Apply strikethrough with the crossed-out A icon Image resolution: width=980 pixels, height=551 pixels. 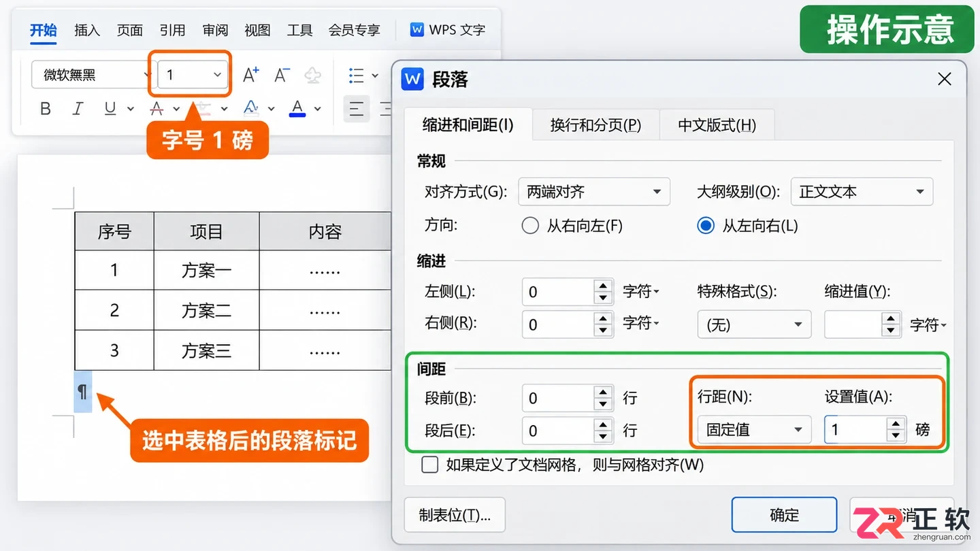157,109
